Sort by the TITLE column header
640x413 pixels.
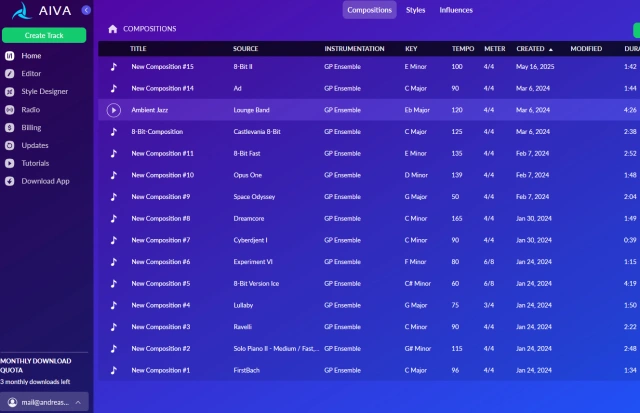click(138, 49)
